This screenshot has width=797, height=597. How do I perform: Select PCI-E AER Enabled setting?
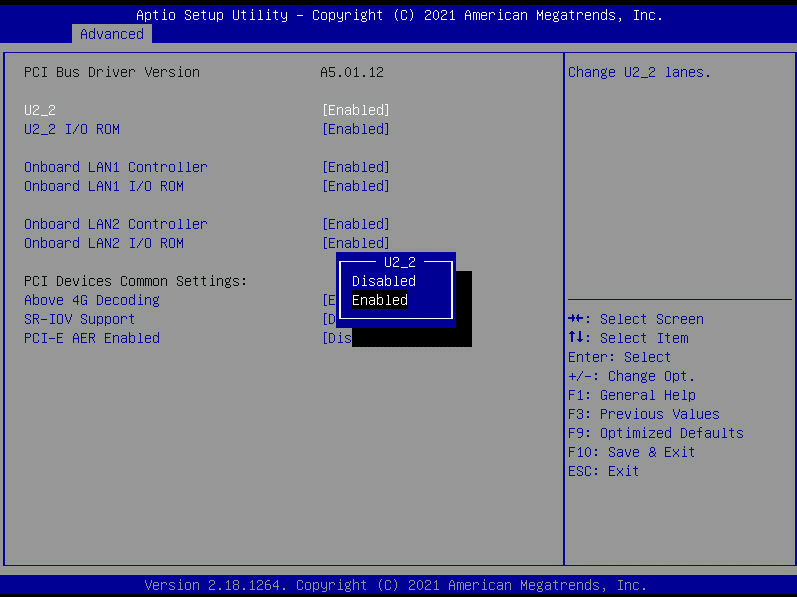pyautogui.click(x=92, y=338)
